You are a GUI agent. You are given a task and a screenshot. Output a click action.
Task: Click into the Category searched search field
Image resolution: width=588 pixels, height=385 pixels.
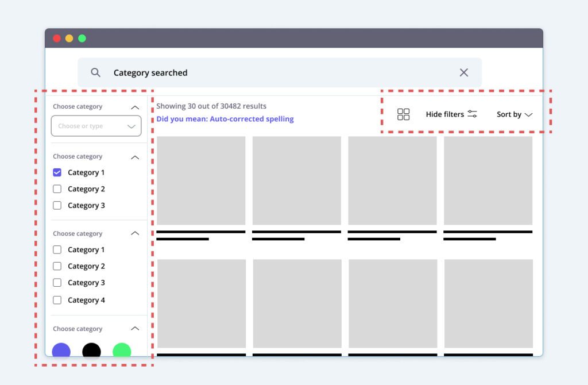(x=280, y=72)
